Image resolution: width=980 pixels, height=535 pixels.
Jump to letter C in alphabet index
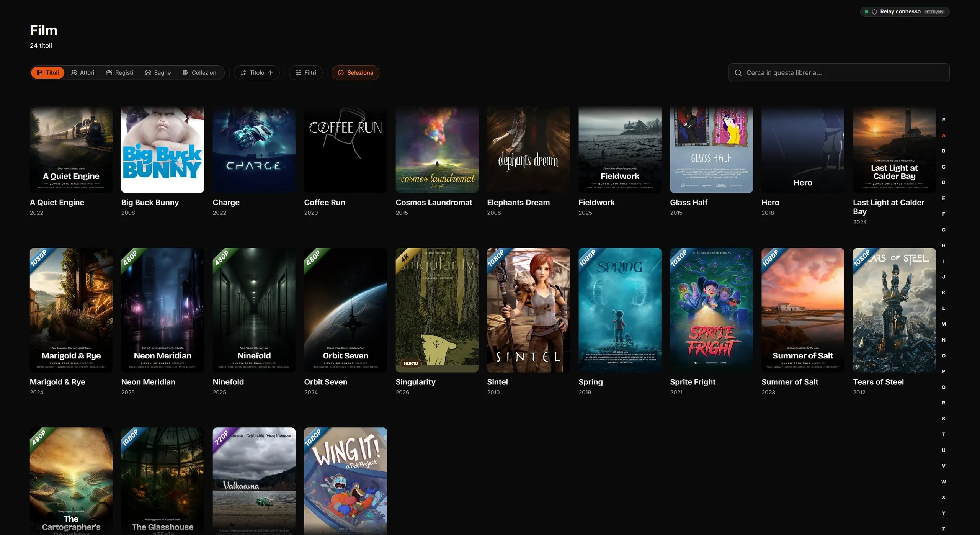tap(944, 167)
